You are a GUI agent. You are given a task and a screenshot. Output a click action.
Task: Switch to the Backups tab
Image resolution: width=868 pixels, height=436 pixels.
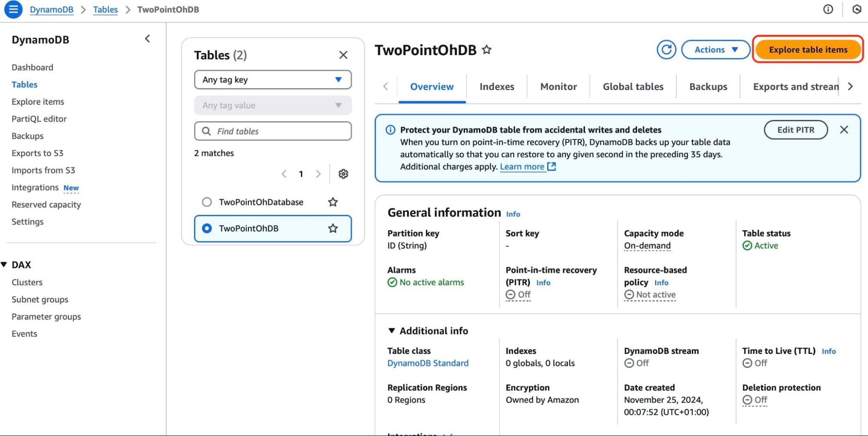(x=708, y=87)
